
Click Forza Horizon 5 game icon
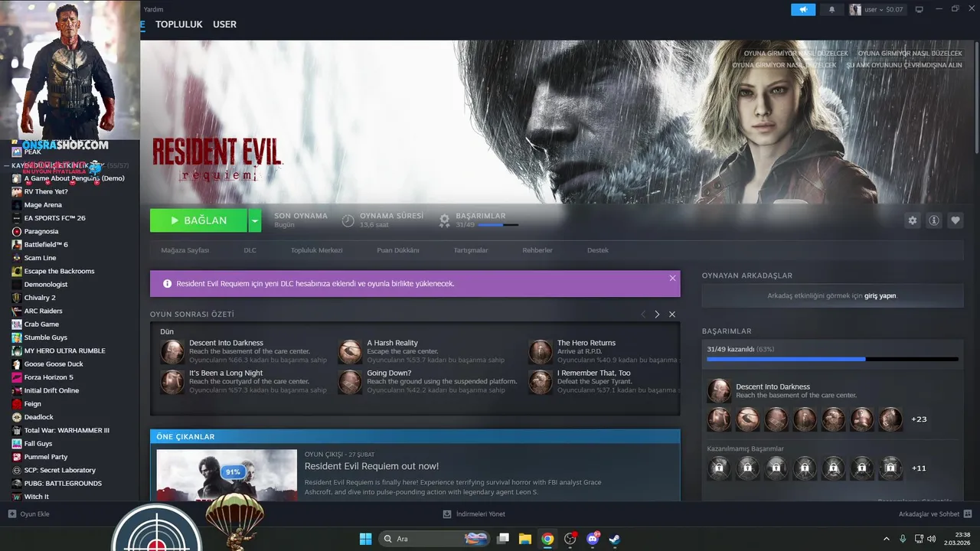(17, 377)
